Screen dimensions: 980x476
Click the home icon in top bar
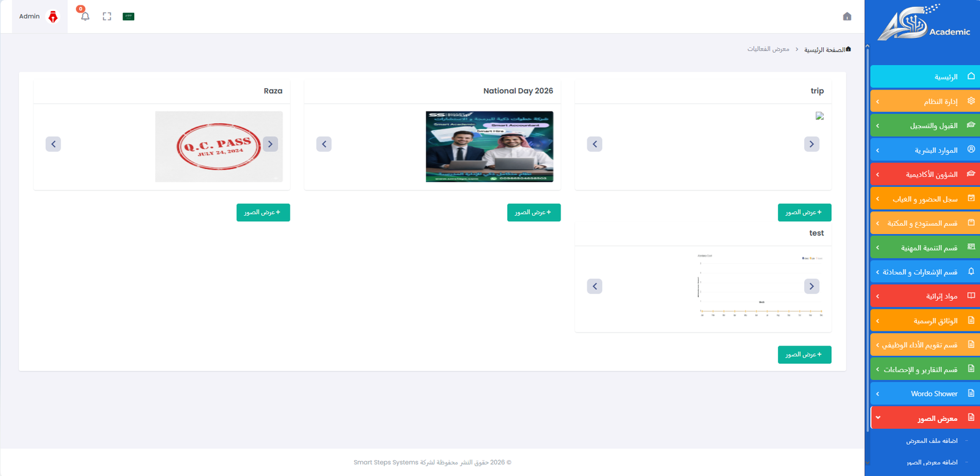847,17
